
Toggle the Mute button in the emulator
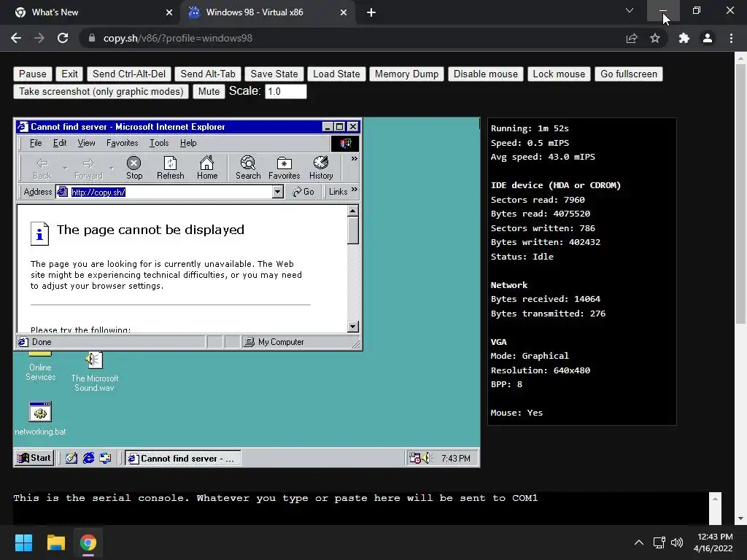(x=209, y=91)
